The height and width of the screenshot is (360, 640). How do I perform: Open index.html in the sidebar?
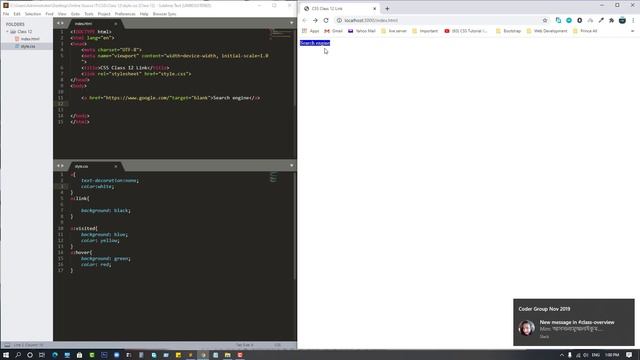[30, 39]
